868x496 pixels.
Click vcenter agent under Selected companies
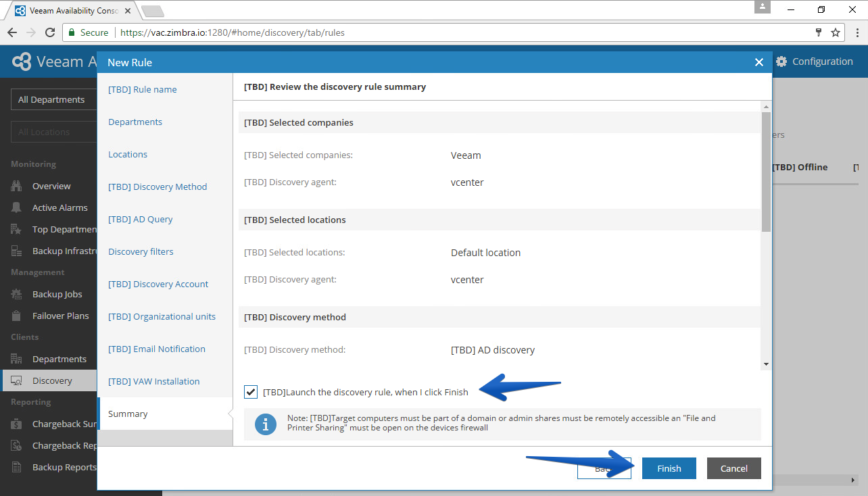[x=467, y=182]
